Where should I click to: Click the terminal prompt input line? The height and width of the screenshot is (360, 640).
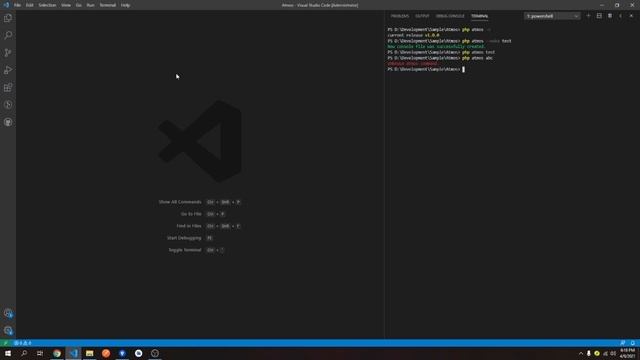(x=426, y=69)
